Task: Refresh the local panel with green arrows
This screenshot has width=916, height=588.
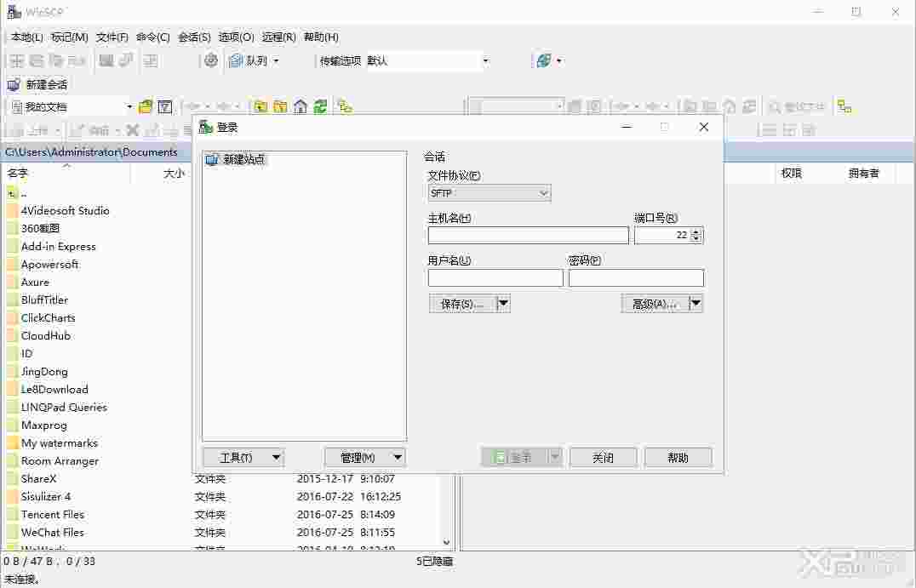Action: pos(320,107)
